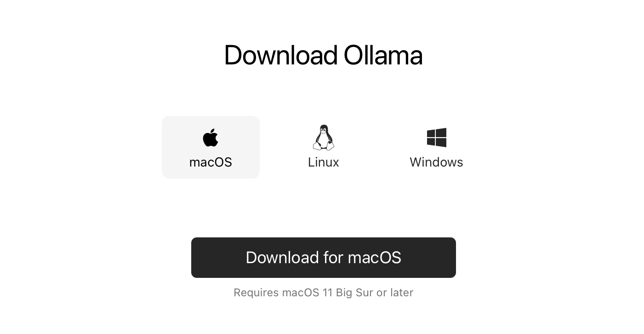Viewport: 644px width, 334px height.
Task: Click the word Download in the page heading
Action: click(281, 55)
